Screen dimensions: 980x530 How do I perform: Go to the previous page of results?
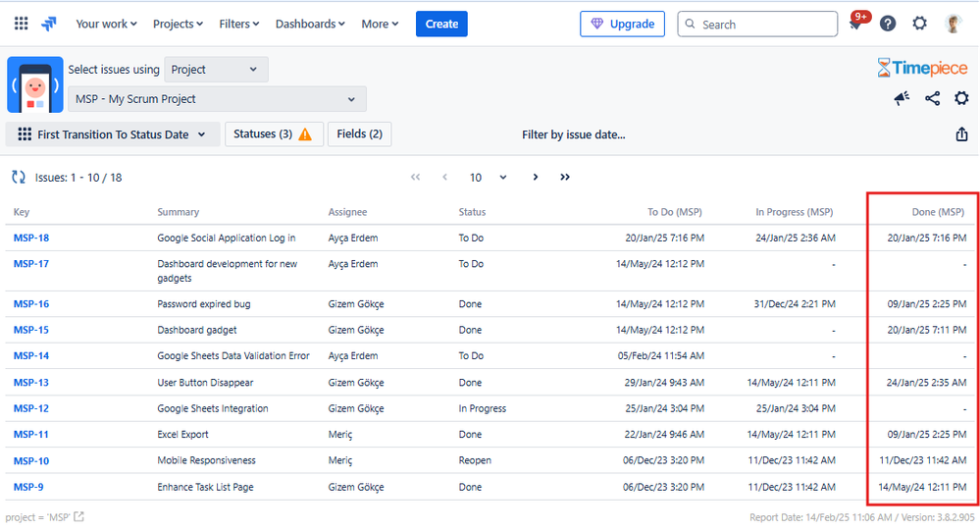tap(444, 178)
